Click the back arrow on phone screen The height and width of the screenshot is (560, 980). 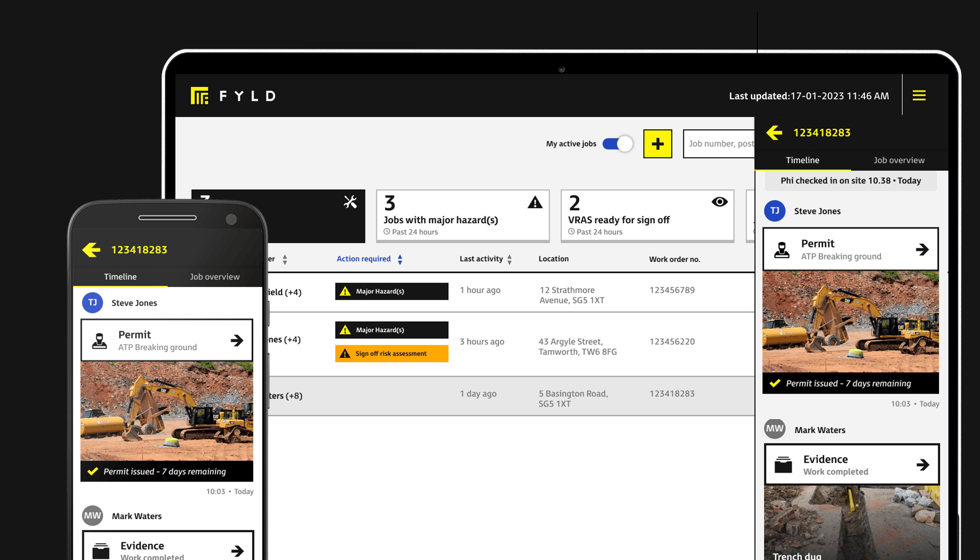[91, 250]
